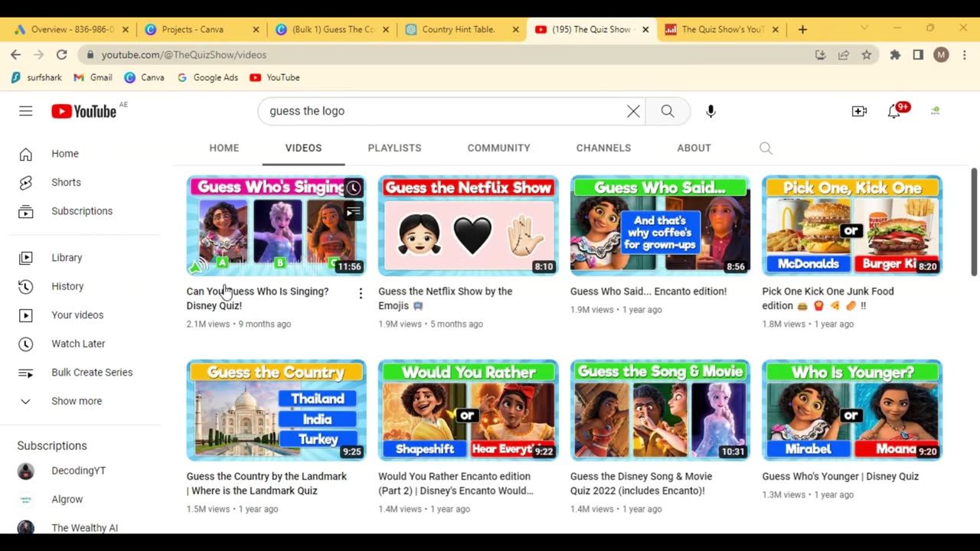Switch to the channel HOME tab

(224, 148)
